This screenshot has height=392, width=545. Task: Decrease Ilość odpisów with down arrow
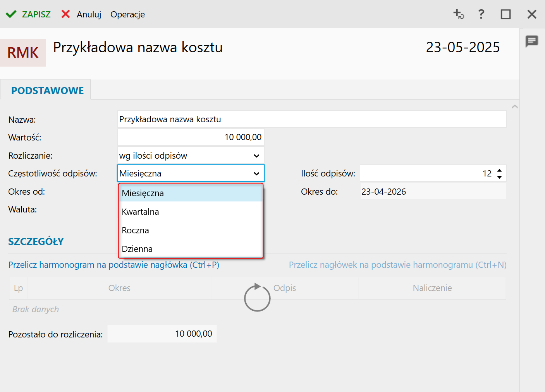pos(500,177)
